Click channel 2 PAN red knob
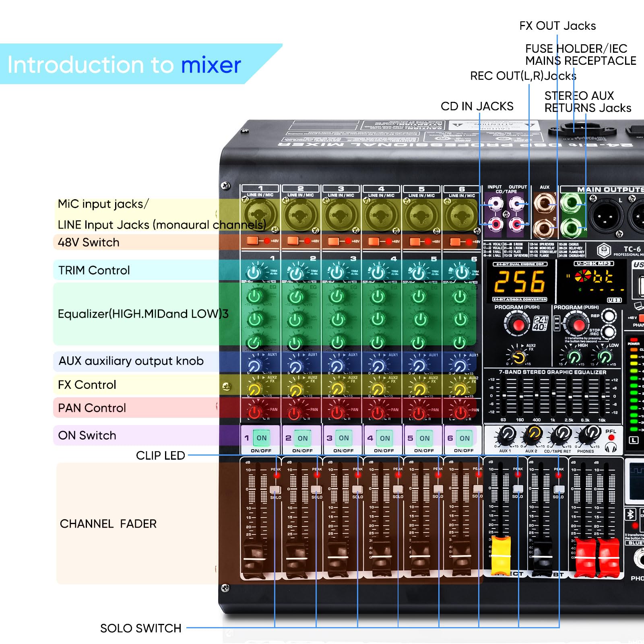 click(x=295, y=413)
